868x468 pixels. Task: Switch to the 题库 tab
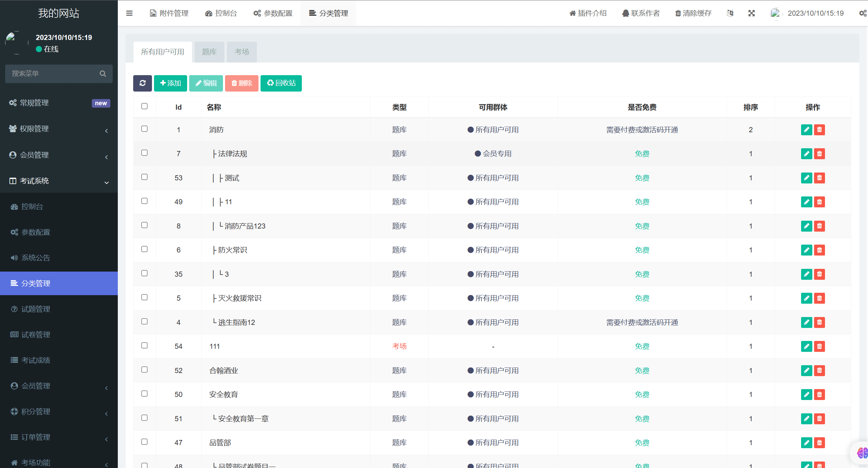click(x=209, y=52)
